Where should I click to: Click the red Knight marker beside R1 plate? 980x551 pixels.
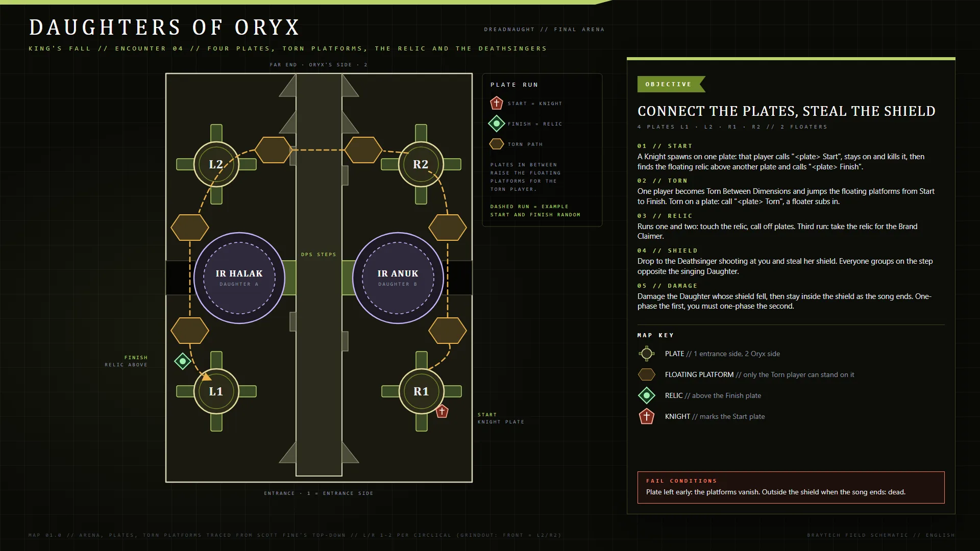[x=442, y=411]
